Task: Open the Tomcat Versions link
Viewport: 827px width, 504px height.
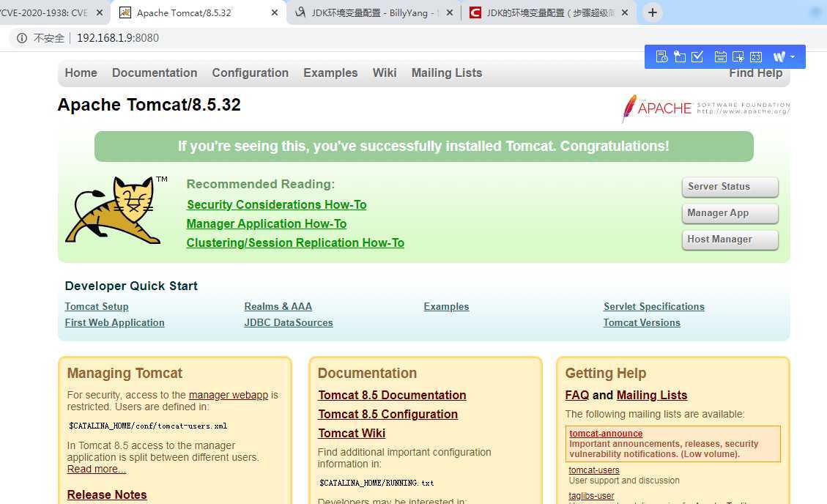Action: coord(642,322)
